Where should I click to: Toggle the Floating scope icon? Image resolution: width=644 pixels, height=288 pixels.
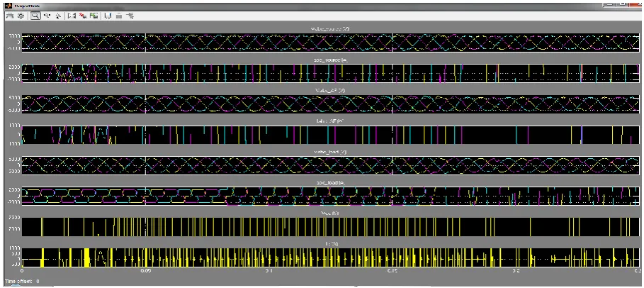tap(108, 16)
